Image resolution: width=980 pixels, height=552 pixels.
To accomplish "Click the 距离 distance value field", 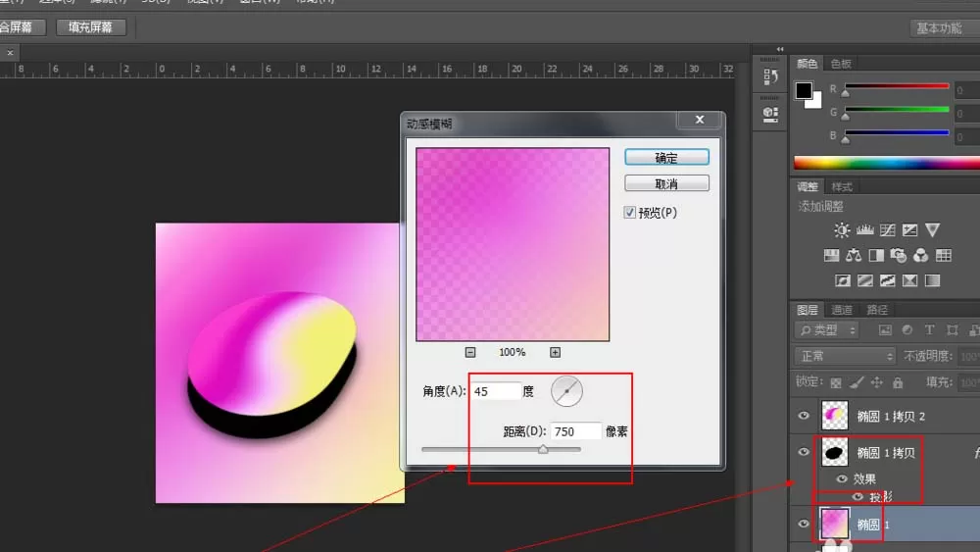I will pos(575,431).
